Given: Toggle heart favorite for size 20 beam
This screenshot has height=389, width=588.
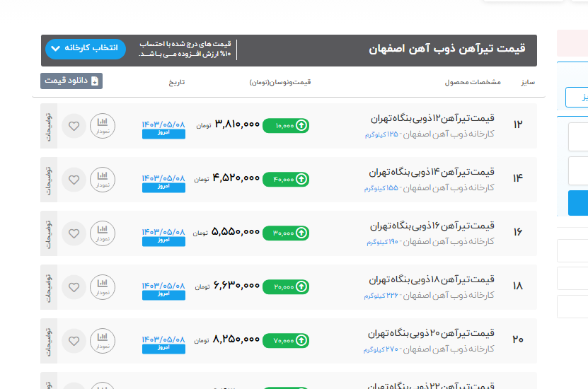Looking at the screenshot, I should pyautogui.click(x=74, y=340).
